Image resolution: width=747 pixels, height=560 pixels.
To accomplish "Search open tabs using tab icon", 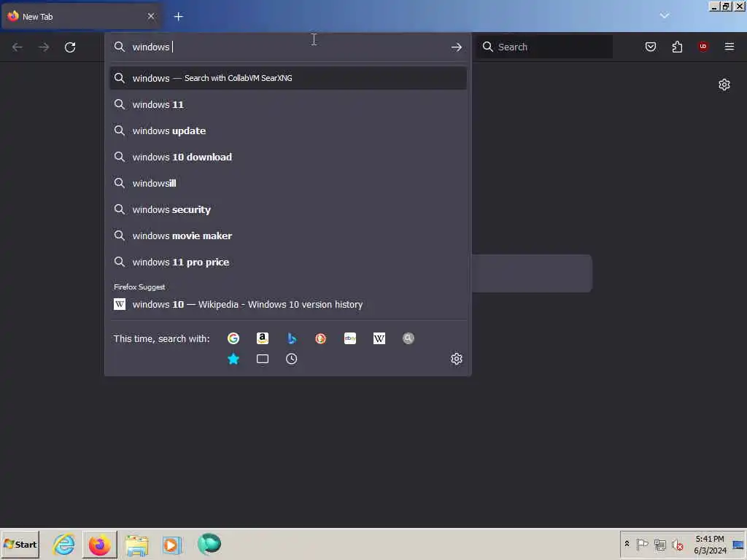I will pos(263,359).
